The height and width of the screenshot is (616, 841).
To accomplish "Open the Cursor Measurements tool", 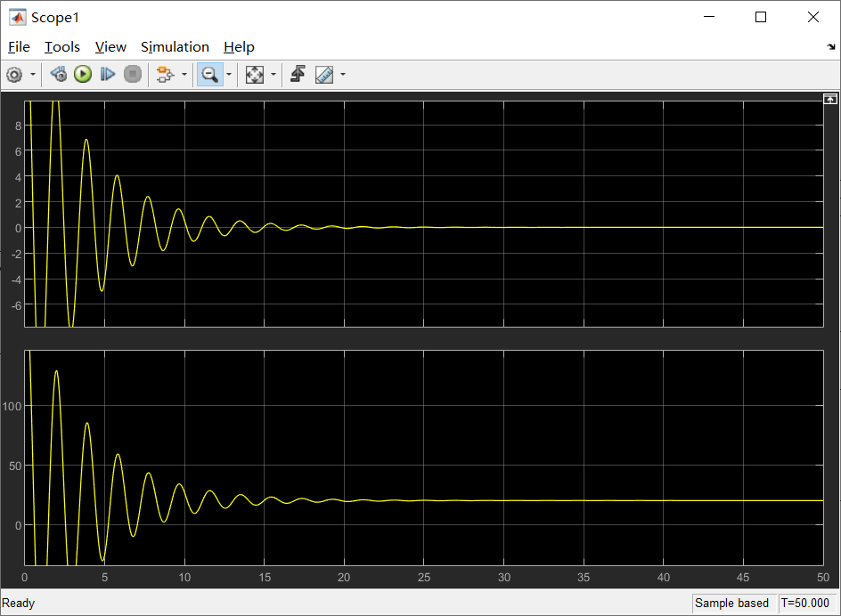I will tap(323, 74).
